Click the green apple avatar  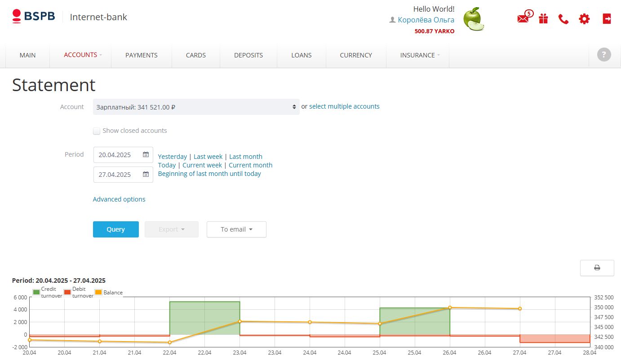tap(474, 19)
